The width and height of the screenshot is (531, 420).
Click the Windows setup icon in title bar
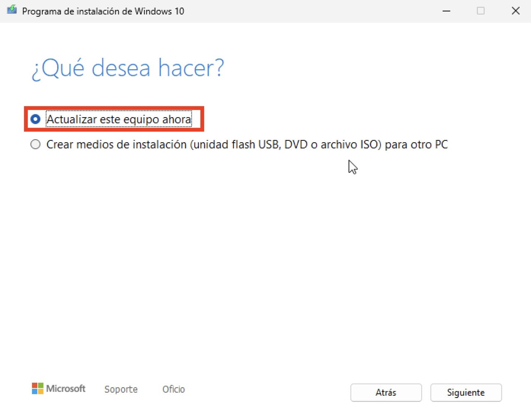click(x=12, y=10)
